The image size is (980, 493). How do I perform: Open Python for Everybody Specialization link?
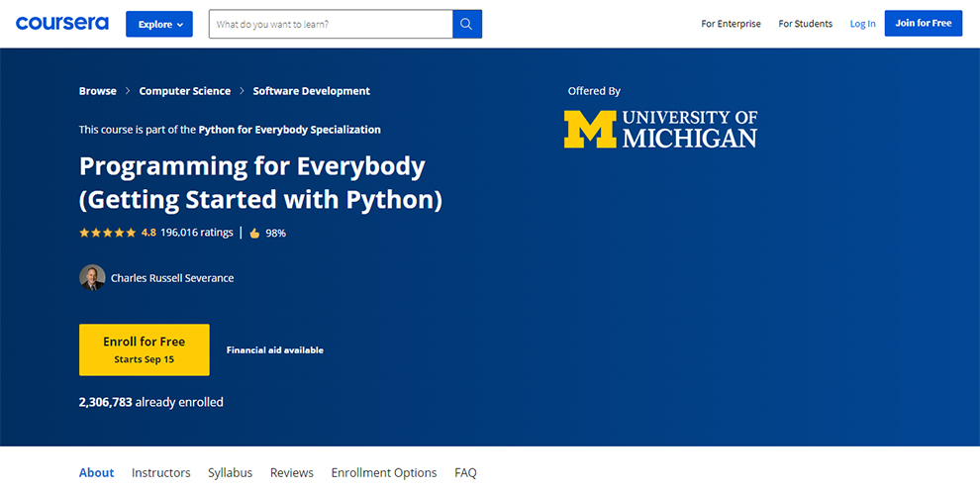289,130
